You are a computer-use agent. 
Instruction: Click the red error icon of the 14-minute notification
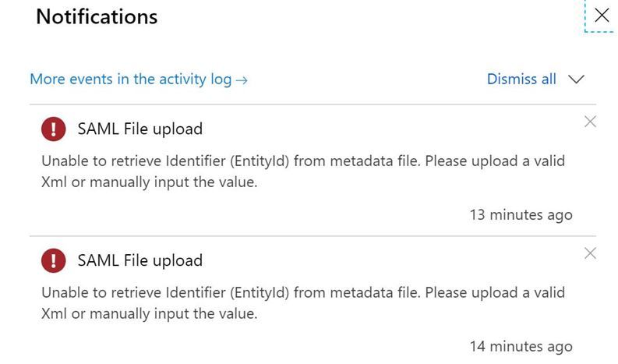click(x=53, y=260)
